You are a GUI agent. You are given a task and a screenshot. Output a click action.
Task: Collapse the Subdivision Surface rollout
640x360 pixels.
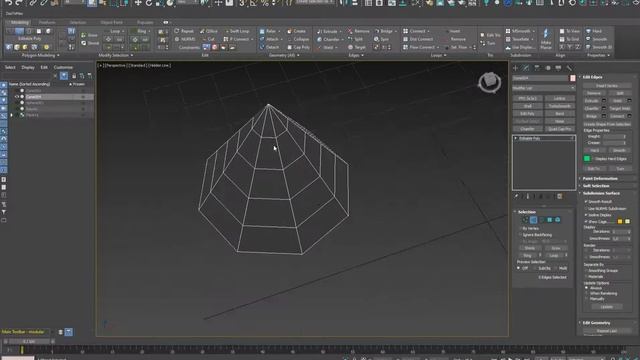(607, 193)
